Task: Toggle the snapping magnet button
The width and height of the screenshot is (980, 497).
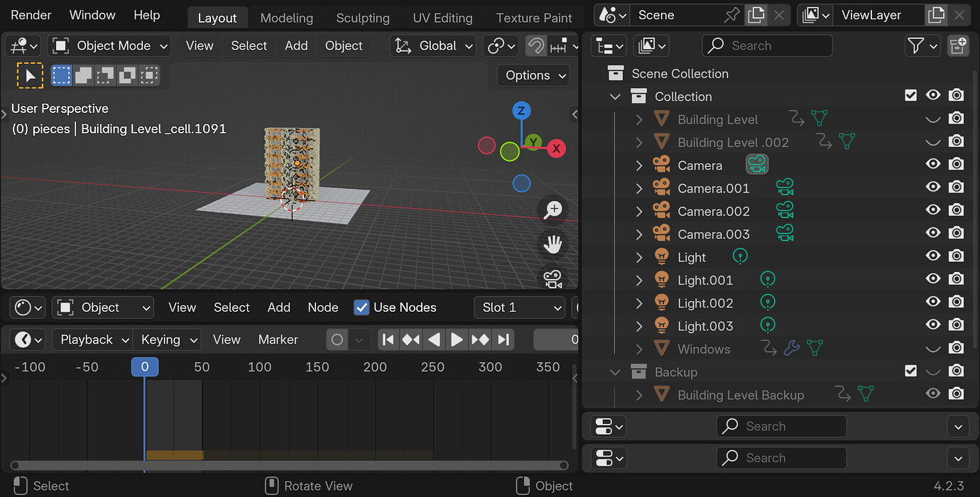Action: coord(536,46)
